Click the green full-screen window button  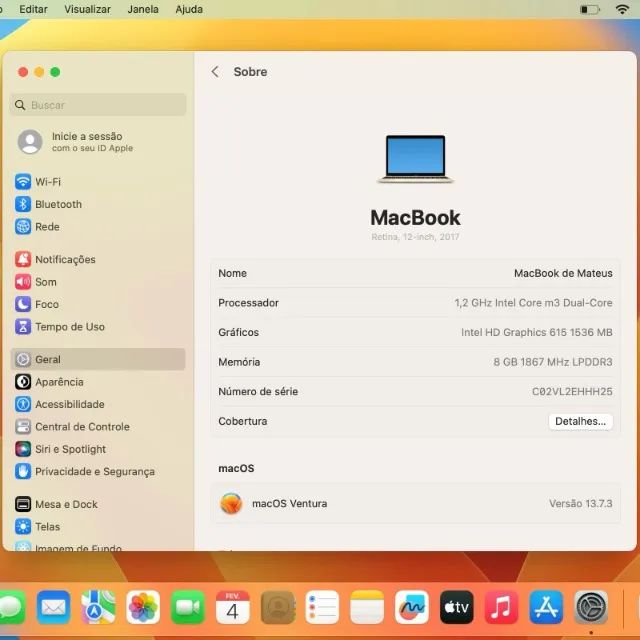click(x=55, y=72)
